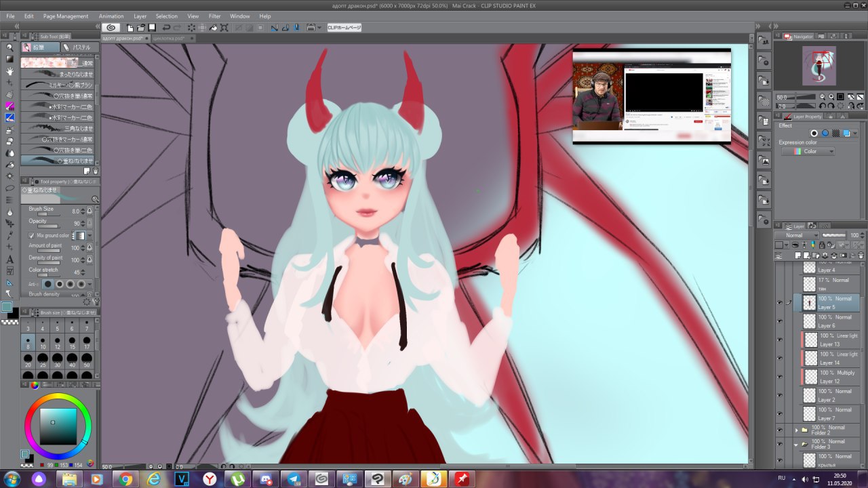Toggle Snap to Ruler in command bar

[275, 28]
